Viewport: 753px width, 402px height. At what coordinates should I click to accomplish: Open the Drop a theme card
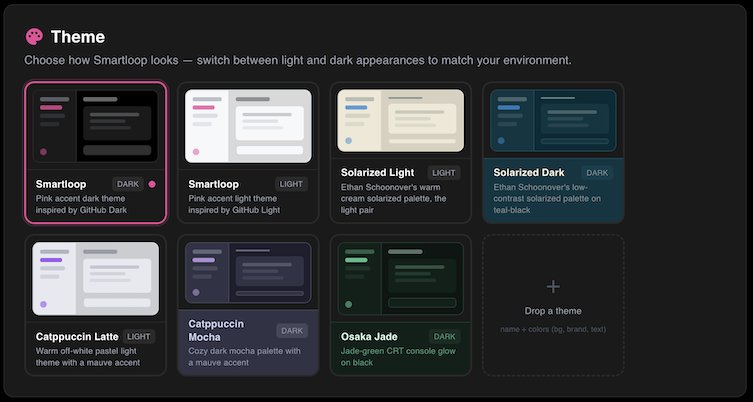[553, 305]
